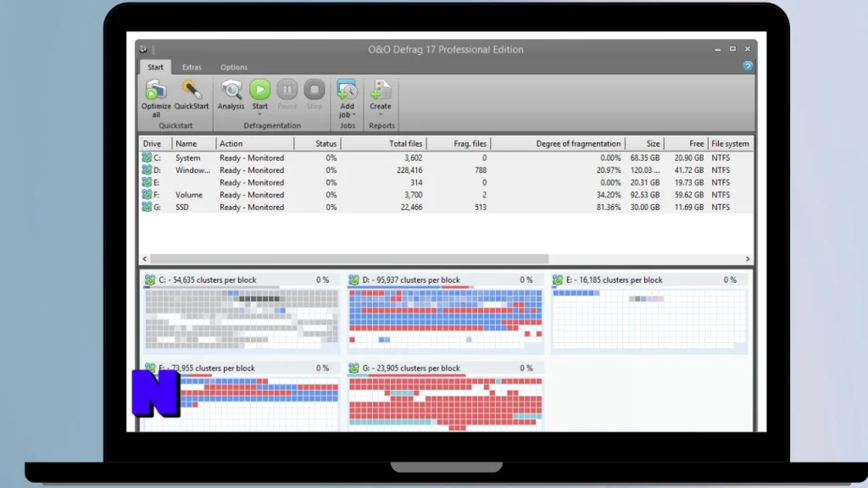This screenshot has height=488, width=868.
Task: Click the 788 fragmented files value
Action: pyautogui.click(x=481, y=169)
